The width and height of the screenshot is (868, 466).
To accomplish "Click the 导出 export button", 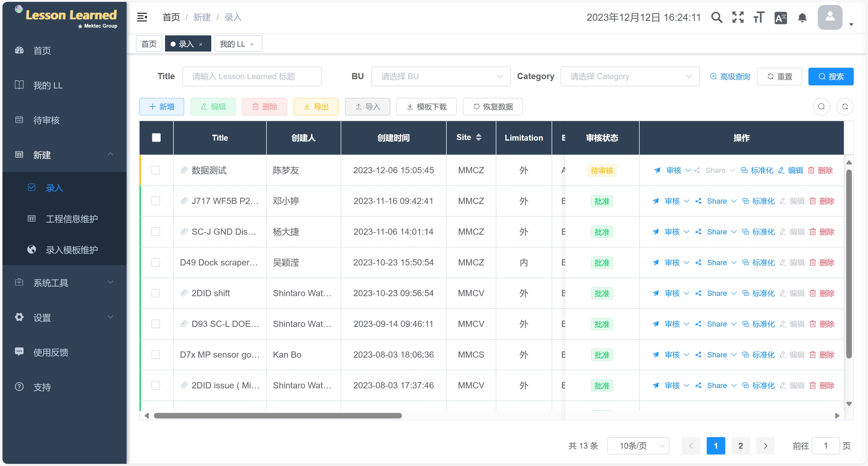I will tap(316, 106).
